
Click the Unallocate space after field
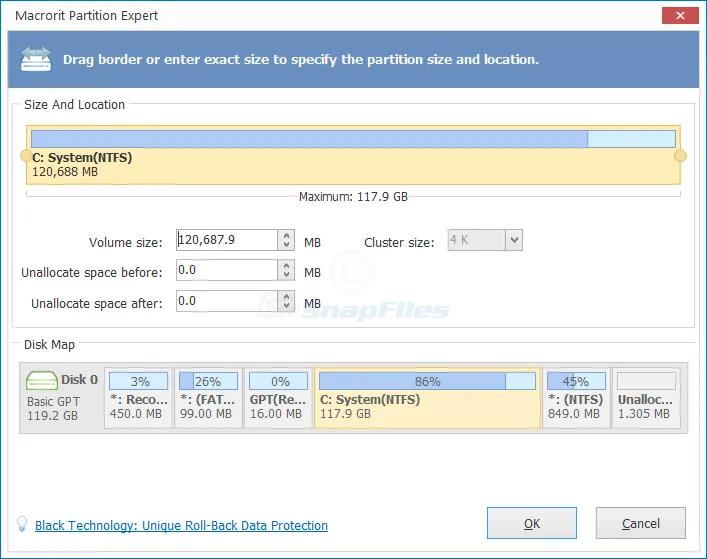(227, 301)
